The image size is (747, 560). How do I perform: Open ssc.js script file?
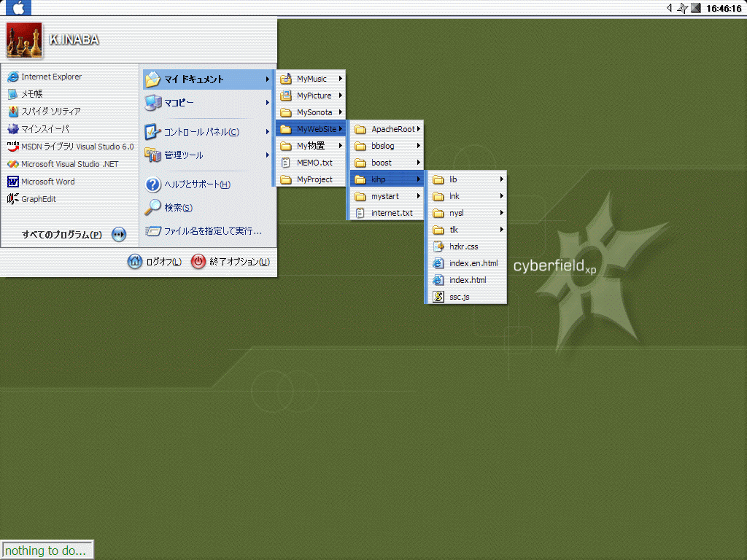pyautogui.click(x=468, y=297)
